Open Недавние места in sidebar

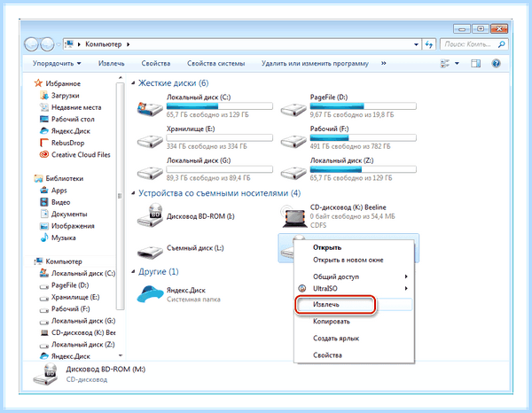pyautogui.click(x=71, y=107)
